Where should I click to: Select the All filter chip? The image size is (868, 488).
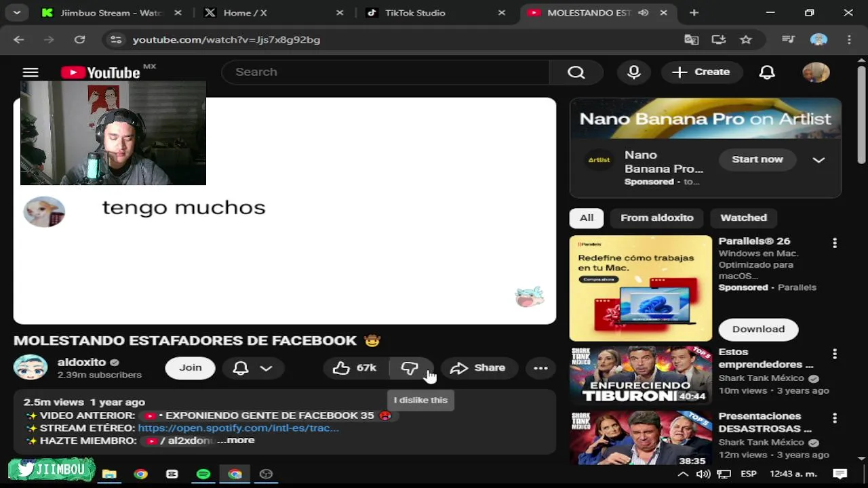point(587,218)
